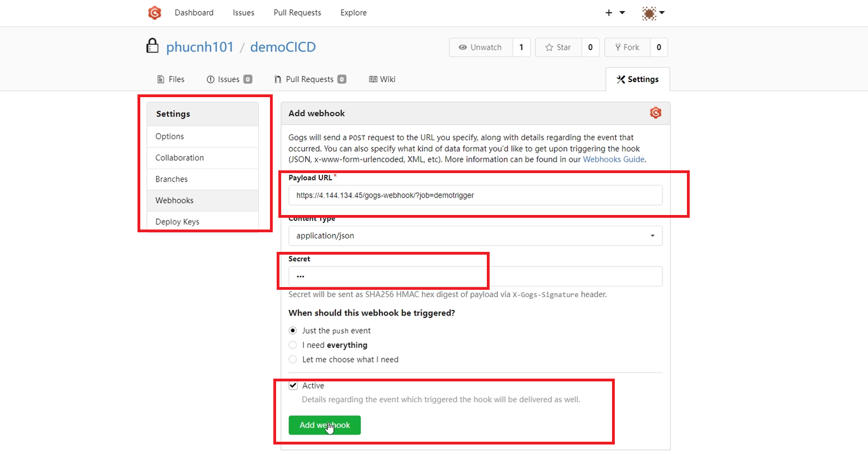The height and width of the screenshot is (454, 868).
Task: Open the demoCICD repository link
Action: (x=283, y=47)
